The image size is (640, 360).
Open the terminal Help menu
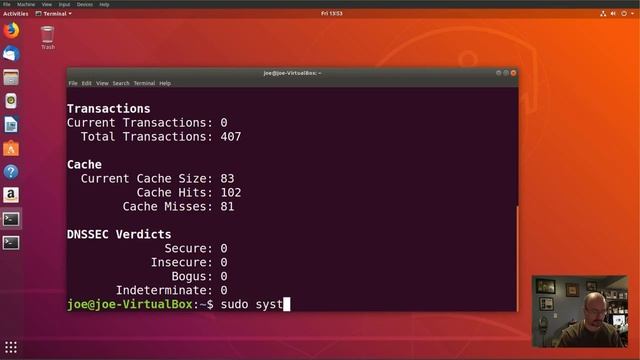(165, 83)
